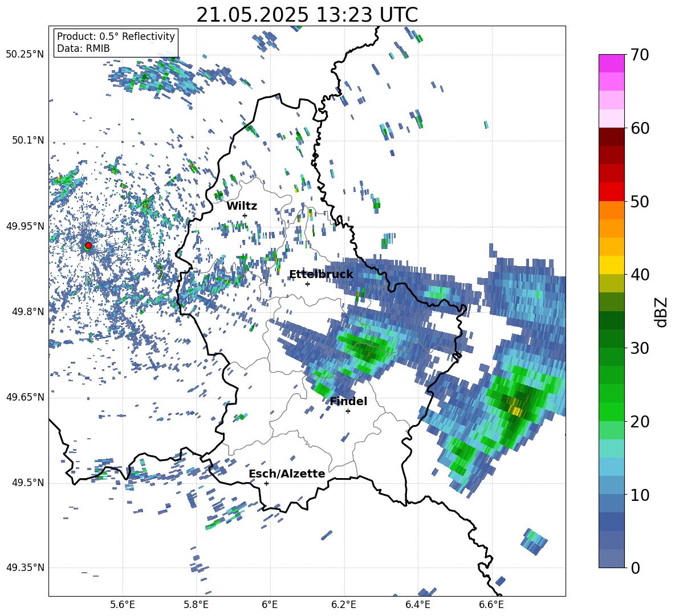Image resolution: width=675 pixels, height=616 pixels.
Task: Click the red radar site marker
Action: (x=88, y=245)
